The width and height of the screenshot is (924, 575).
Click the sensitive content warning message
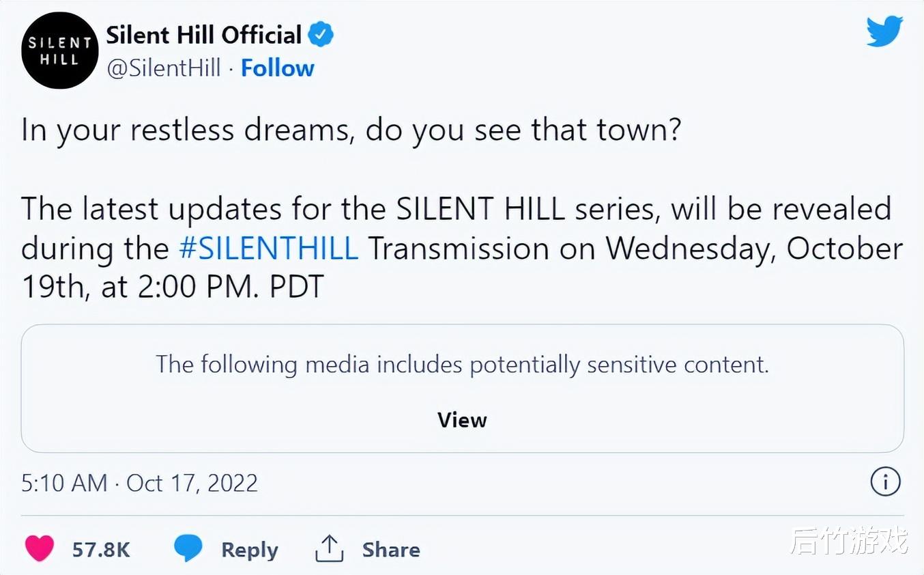[x=462, y=364]
